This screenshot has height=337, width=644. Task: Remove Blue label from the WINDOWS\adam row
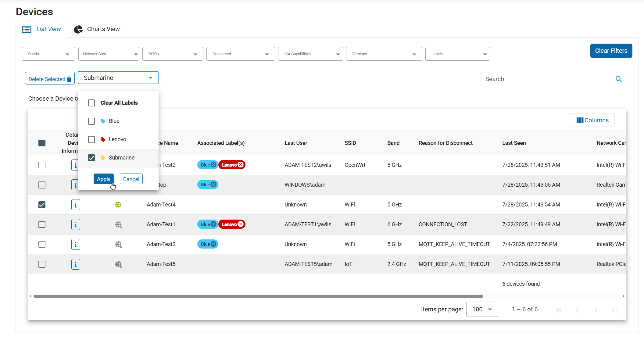[x=213, y=185]
